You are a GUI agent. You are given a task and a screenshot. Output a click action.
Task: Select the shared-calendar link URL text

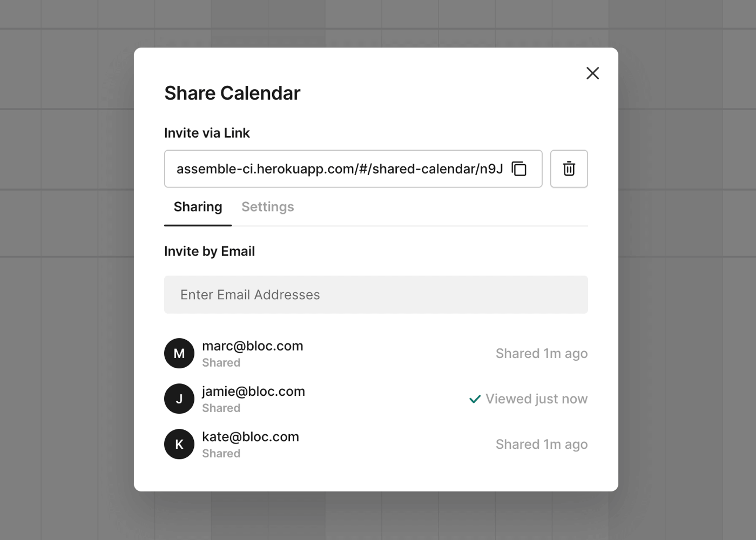pyautogui.click(x=339, y=169)
